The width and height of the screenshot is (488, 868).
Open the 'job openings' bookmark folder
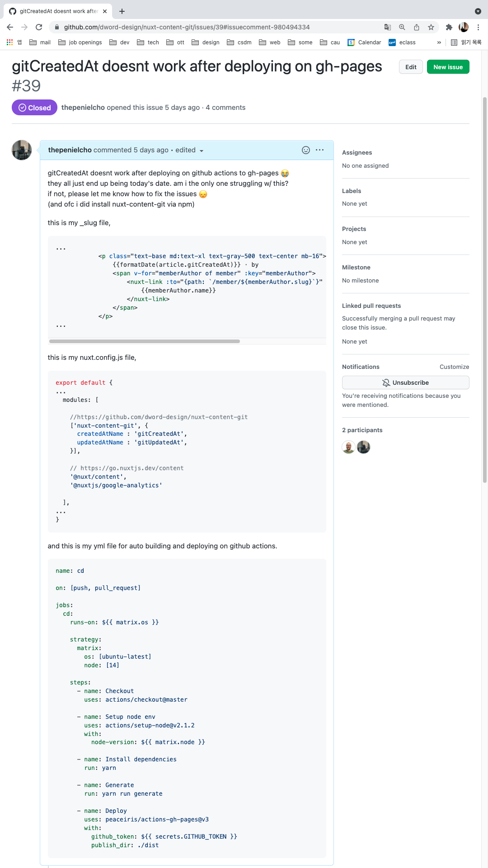80,42
